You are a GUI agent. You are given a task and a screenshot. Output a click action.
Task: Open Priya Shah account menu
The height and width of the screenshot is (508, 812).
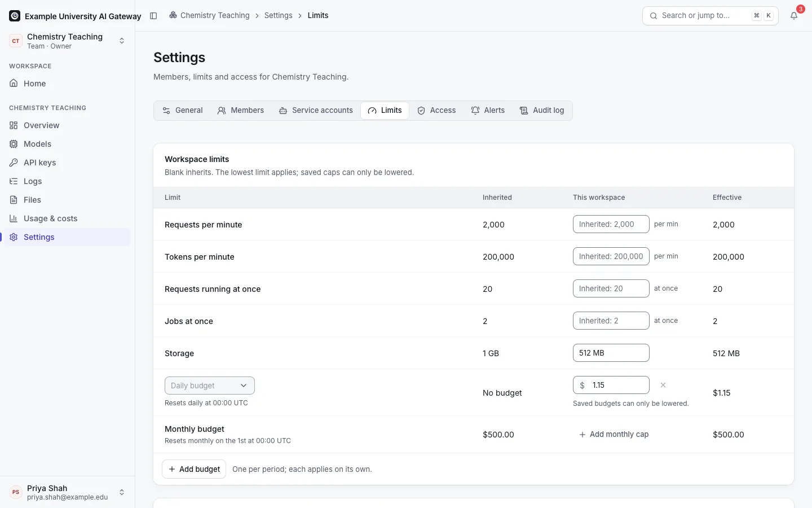[x=68, y=492]
